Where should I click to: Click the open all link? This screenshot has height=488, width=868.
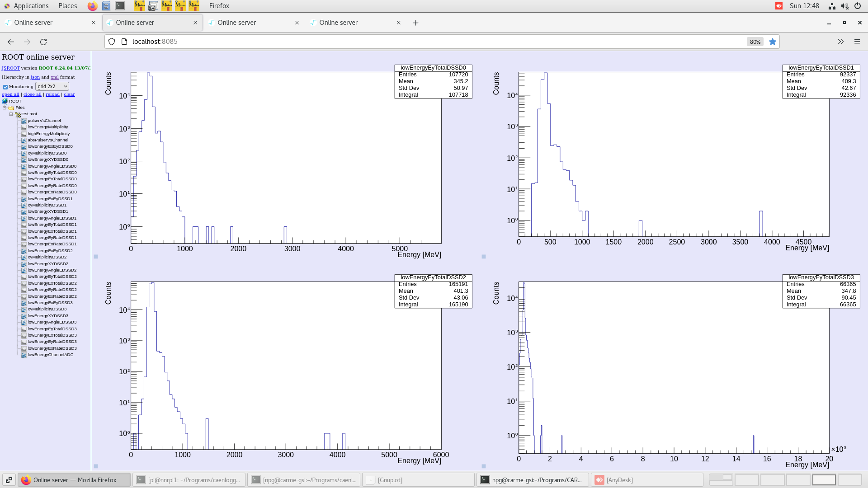(x=10, y=94)
